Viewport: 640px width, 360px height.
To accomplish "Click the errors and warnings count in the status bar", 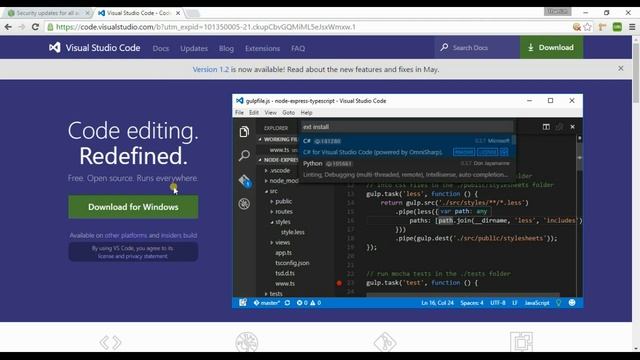I will coord(309,303).
